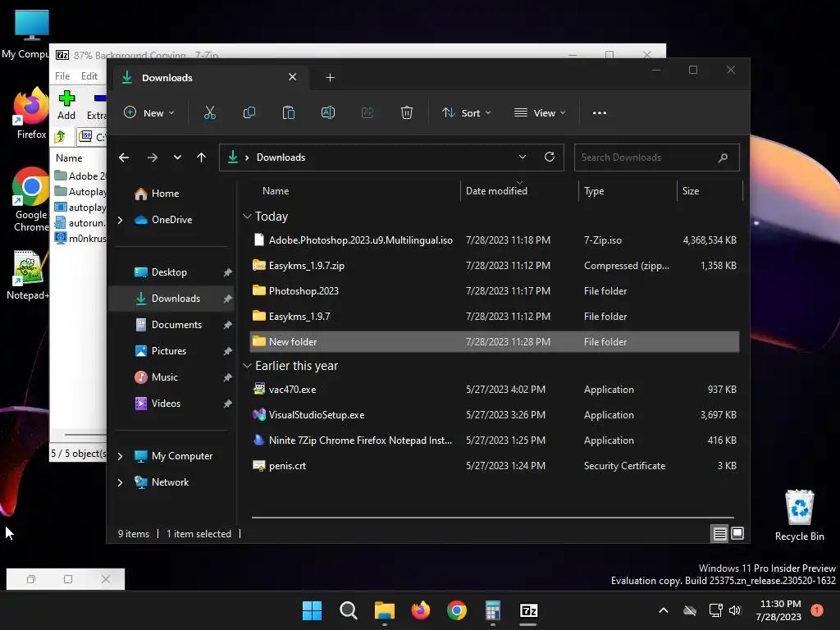840x630 pixels.
Task: Go up one folder level arrow
Action: (202, 157)
